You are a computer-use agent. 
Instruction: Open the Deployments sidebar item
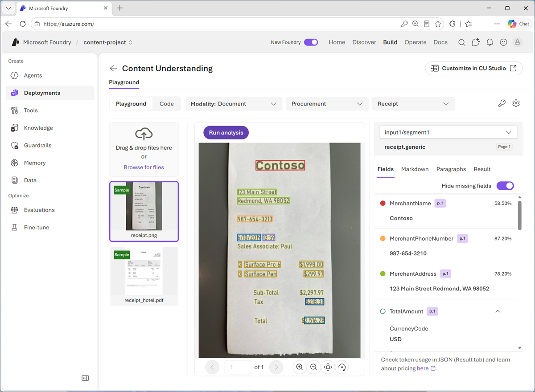[50, 93]
